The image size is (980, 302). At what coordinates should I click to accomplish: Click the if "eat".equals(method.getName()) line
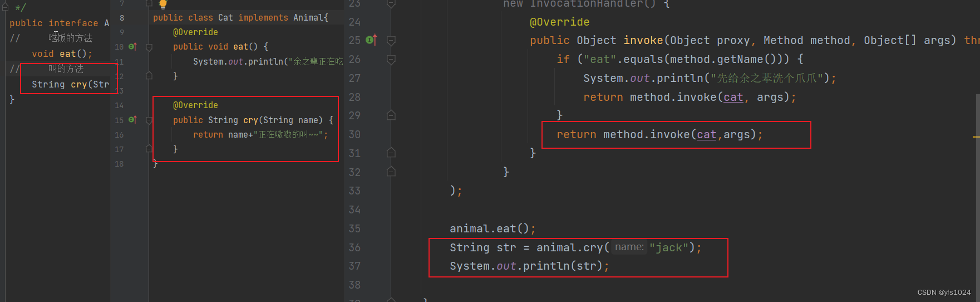(x=680, y=59)
